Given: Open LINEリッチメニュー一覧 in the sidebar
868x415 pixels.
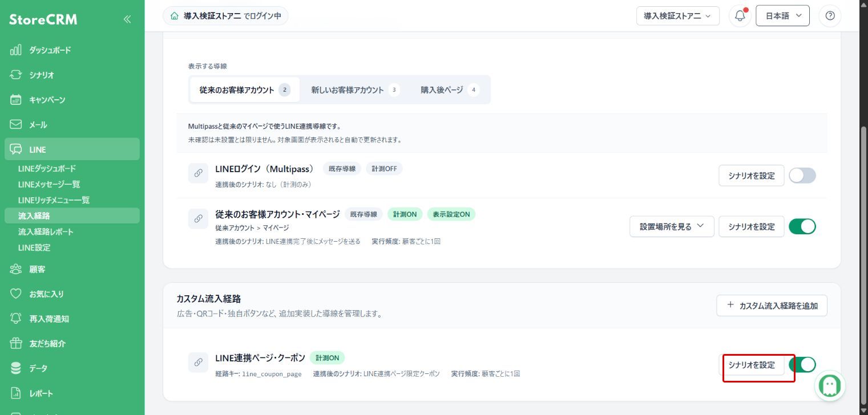Looking at the screenshot, I should (x=54, y=200).
